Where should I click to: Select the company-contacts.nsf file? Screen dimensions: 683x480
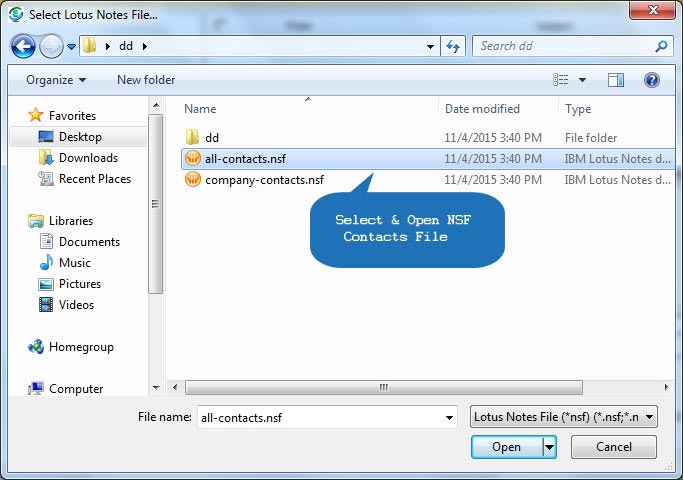point(264,180)
